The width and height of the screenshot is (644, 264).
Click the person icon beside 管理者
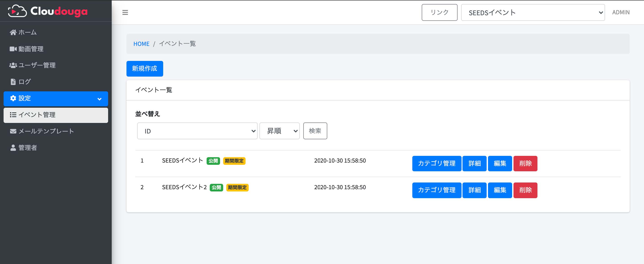pyautogui.click(x=13, y=148)
